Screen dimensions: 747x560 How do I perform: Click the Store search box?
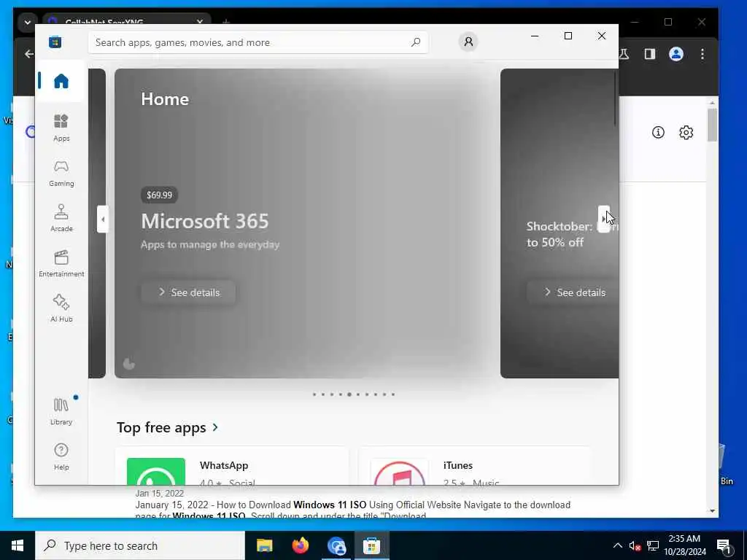tap(258, 42)
